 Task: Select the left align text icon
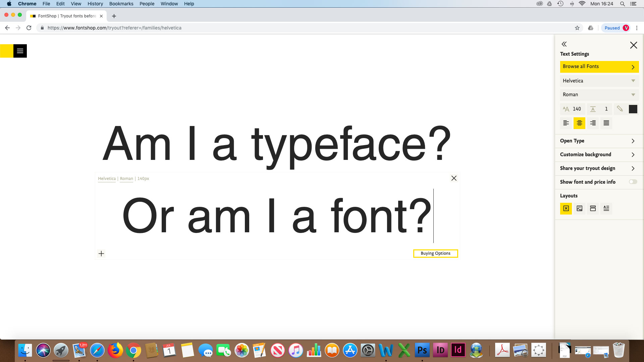point(566,123)
